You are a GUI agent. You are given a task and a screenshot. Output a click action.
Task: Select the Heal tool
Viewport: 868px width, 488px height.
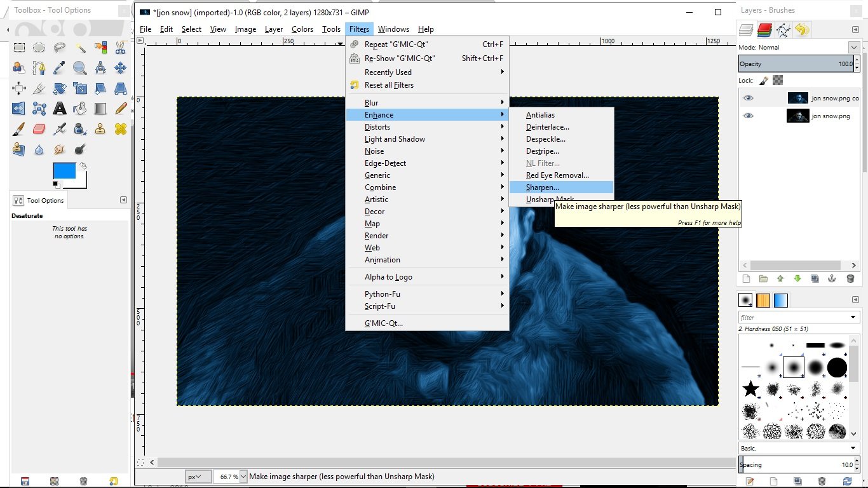[x=121, y=130]
